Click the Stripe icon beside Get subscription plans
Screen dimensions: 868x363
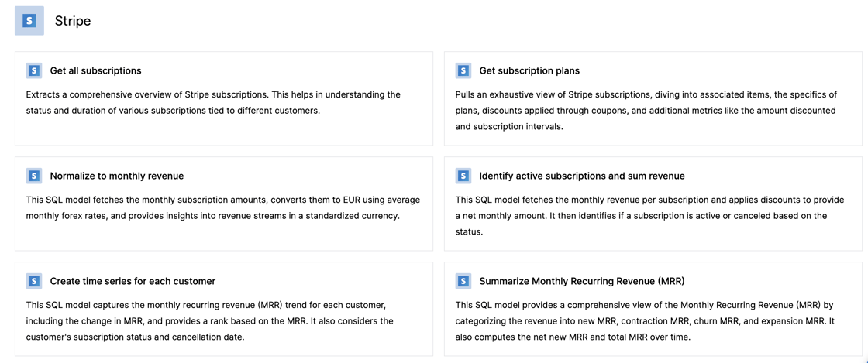point(463,70)
